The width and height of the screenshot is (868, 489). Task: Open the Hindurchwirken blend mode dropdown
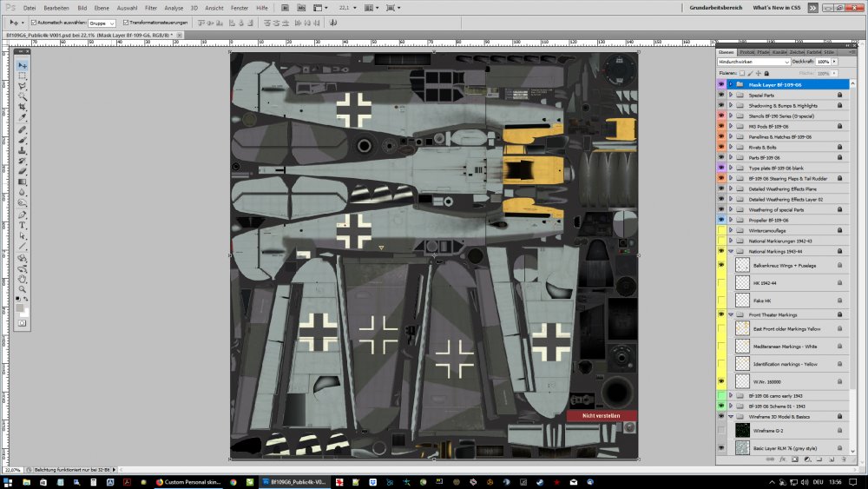pos(753,62)
